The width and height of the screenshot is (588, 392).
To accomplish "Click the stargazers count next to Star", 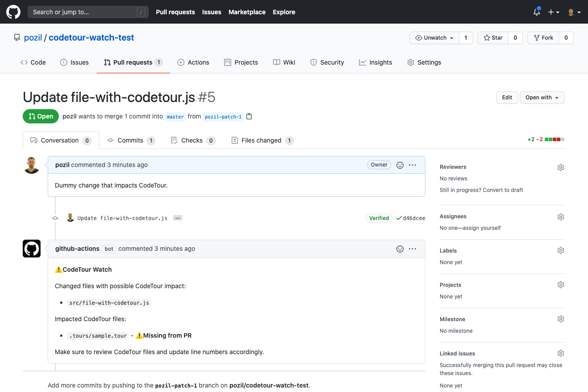I will pyautogui.click(x=515, y=38).
